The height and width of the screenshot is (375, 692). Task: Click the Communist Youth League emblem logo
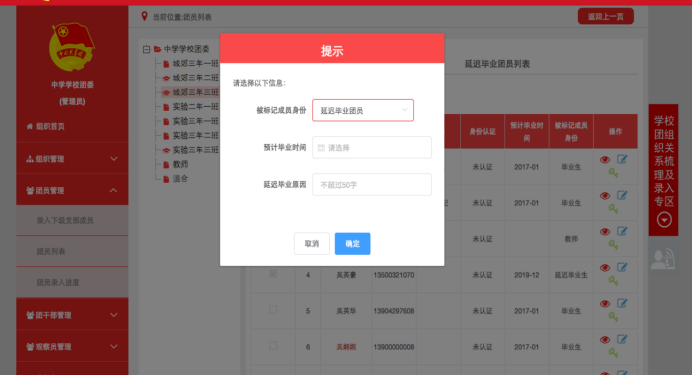point(72,47)
